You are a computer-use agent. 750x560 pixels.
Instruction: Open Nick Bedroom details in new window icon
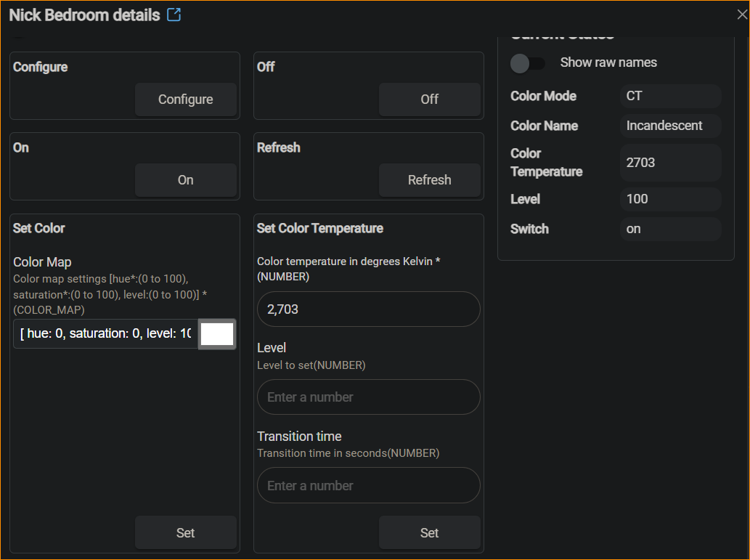(174, 15)
